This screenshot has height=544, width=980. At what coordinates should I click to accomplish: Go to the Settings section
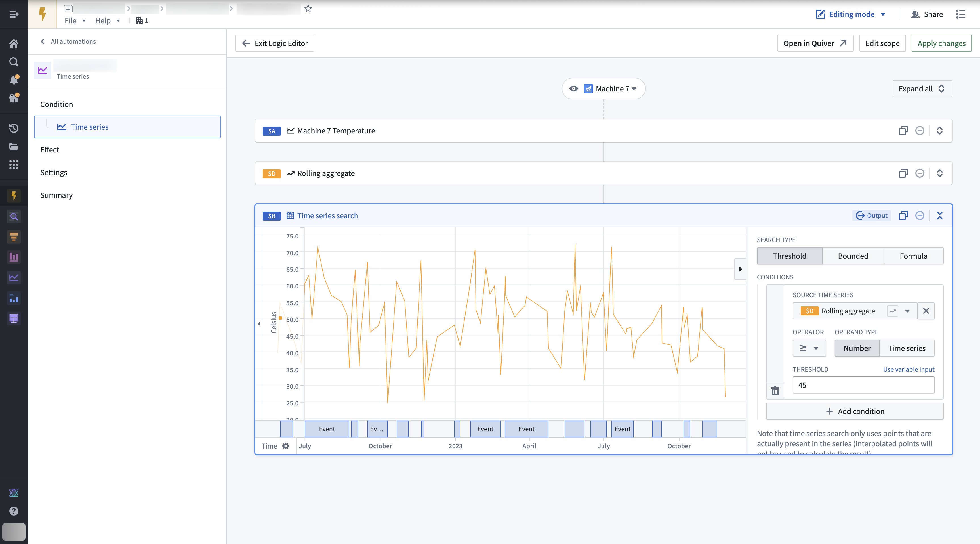tap(54, 172)
